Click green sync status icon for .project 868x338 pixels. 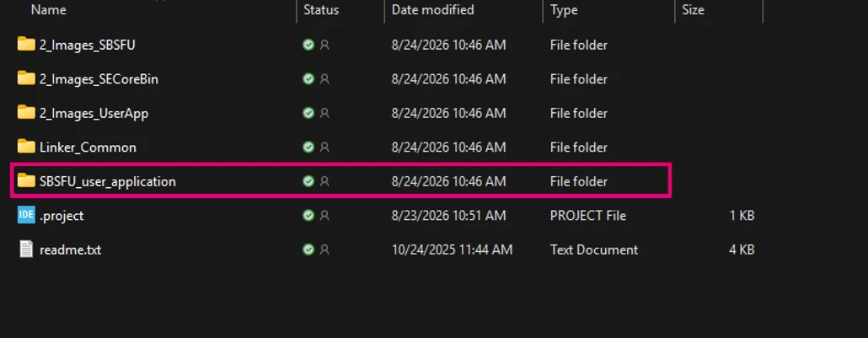click(x=308, y=216)
